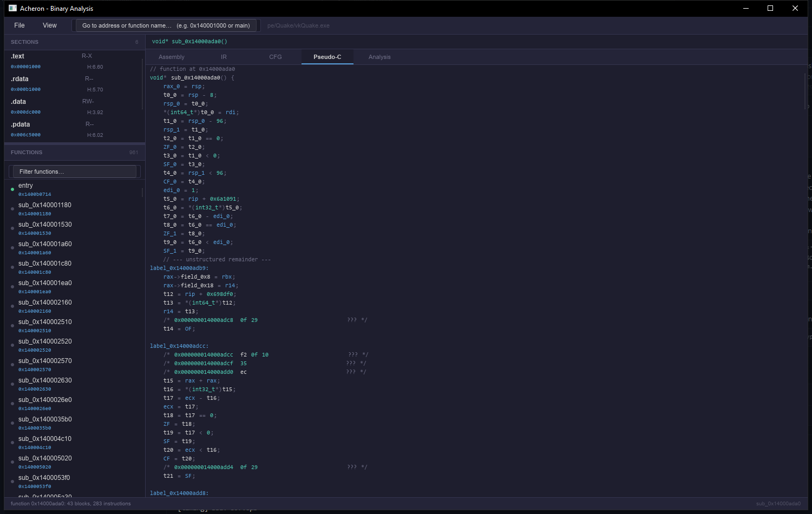Open function sub_0x1400035b0
The width and height of the screenshot is (812, 514).
point(74,423)
